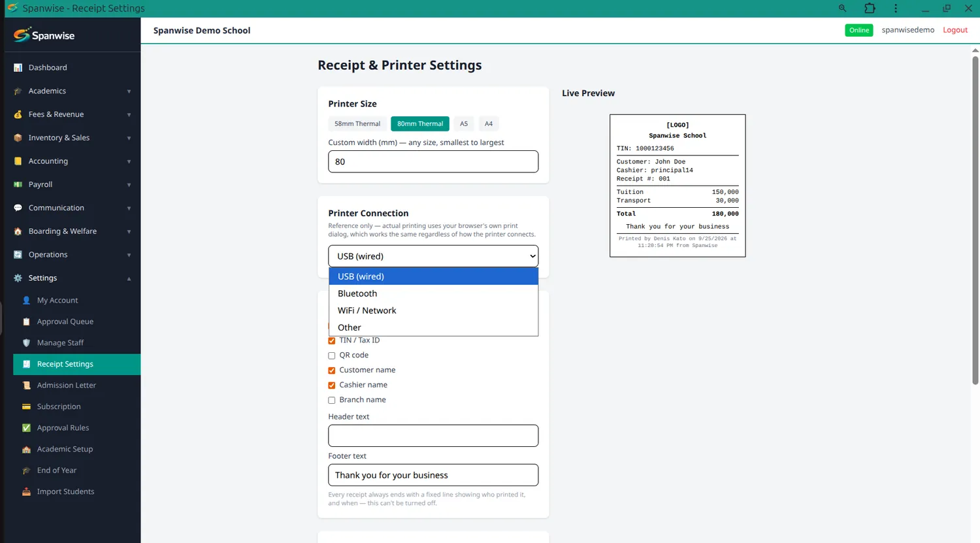
Task: Open the Approval Queue menu item
Action: [77, 321]
